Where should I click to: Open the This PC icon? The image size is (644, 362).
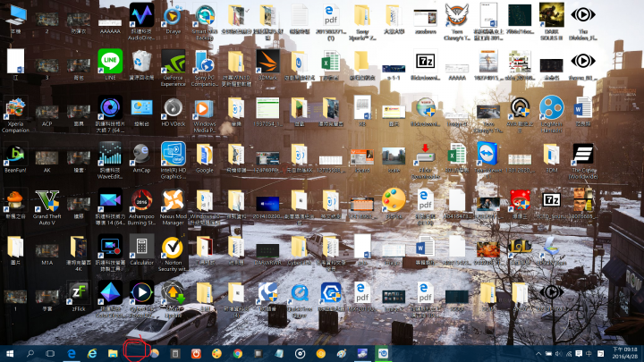(x=15, y=19)
